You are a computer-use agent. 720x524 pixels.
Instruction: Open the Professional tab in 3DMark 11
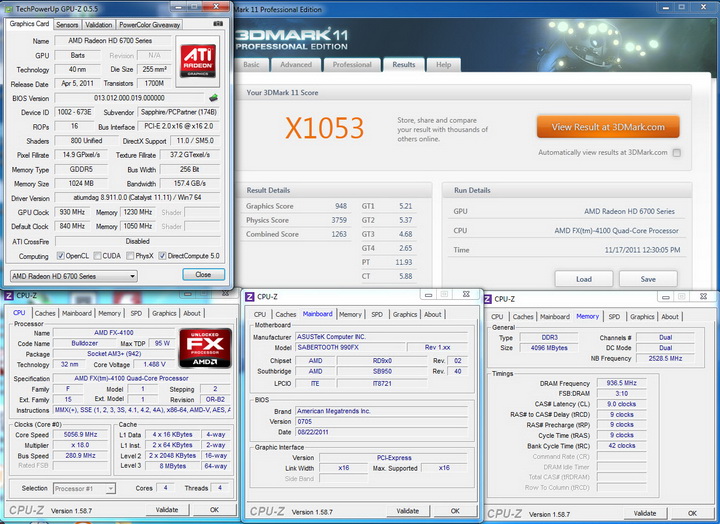(x=352, y=65)
